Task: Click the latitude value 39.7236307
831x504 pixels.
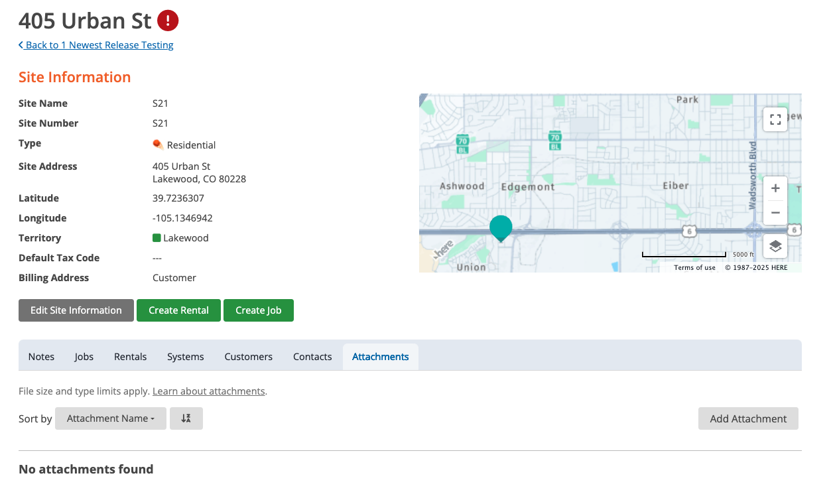Action: pyautogui.click(x=178, y=198)
